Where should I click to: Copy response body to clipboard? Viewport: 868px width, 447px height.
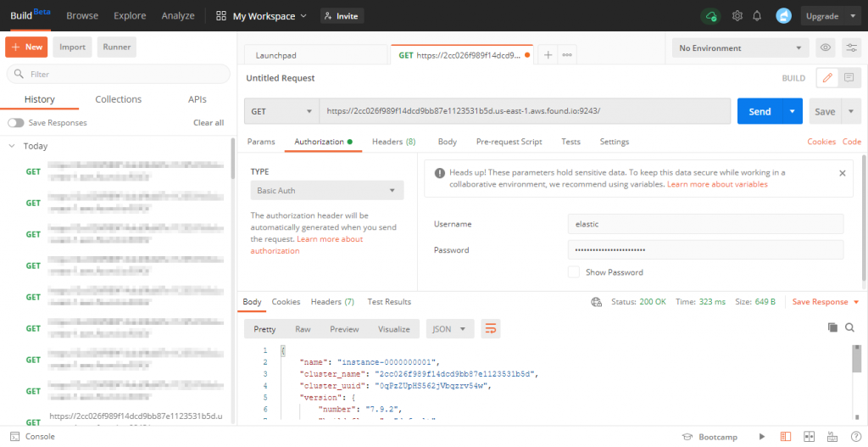click(832, 327)
